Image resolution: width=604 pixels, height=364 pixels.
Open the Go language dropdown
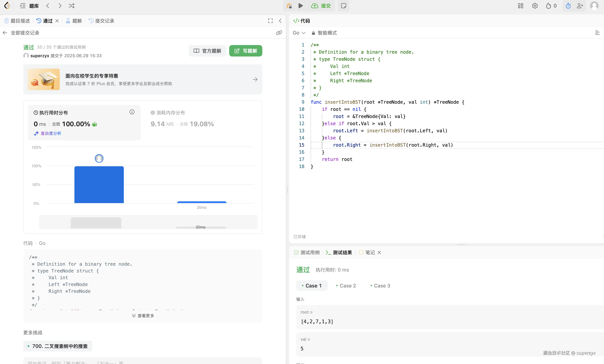coord(299,33)
